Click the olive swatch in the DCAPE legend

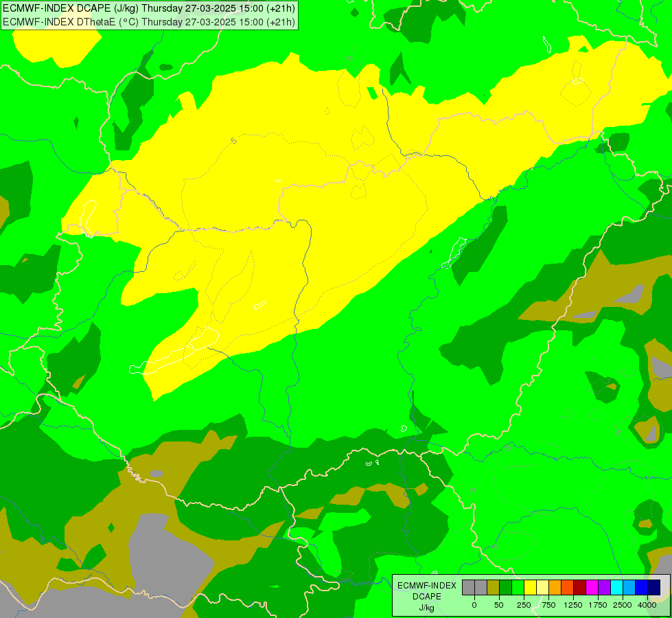point(494,588)
